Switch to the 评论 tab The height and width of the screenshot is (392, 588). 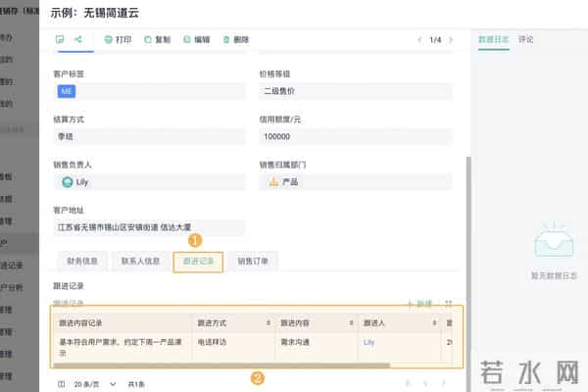[525, 39]
